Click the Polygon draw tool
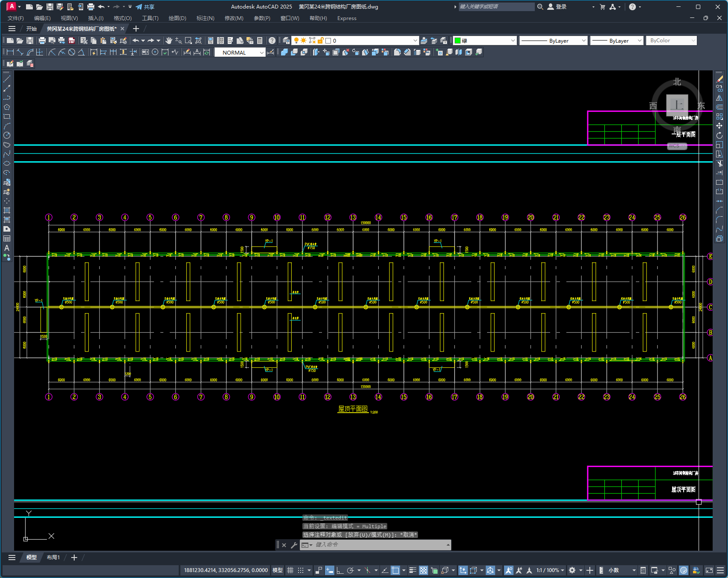 (7, 107)
